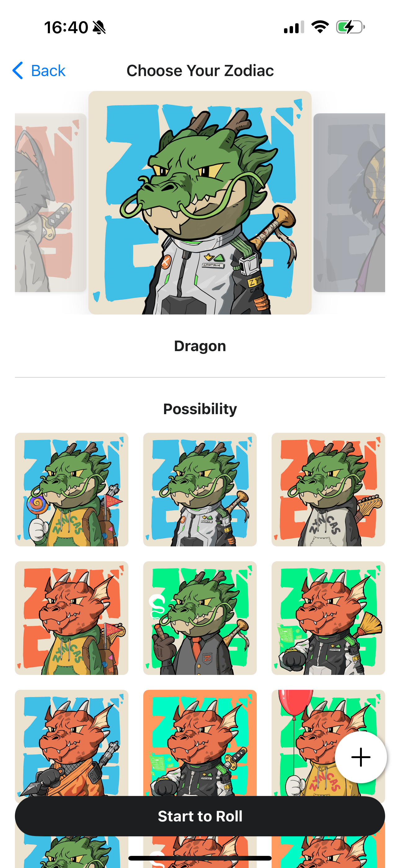Select green dragon with guitar on orange
This screenshot has width=400, height=868.
point(328,489)
